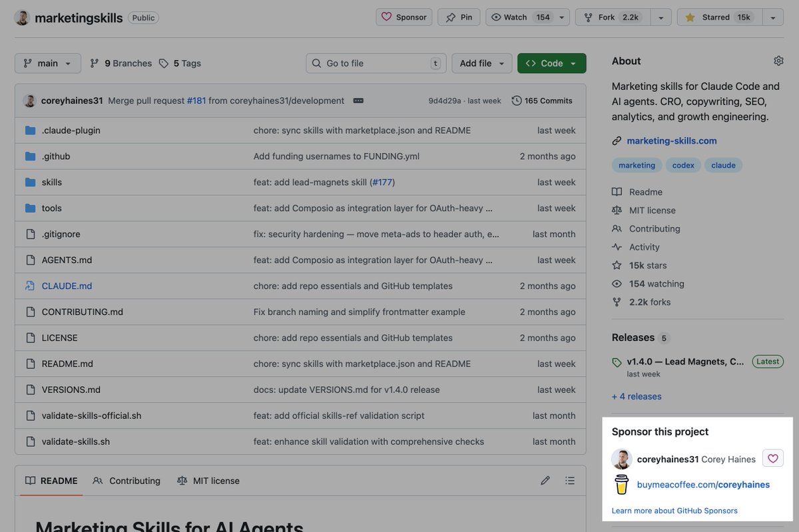Image resolution: width=799 pixels, height=532 pixels.
Task: Click the Sponsor heart button at top
Action: 404,17
